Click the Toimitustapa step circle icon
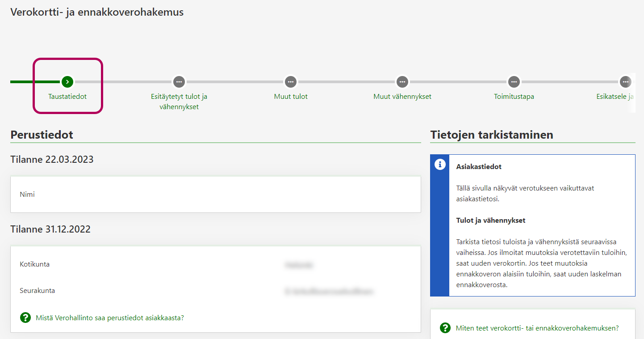644x339 pixels. pyautogui.click(x=514, y=82)
